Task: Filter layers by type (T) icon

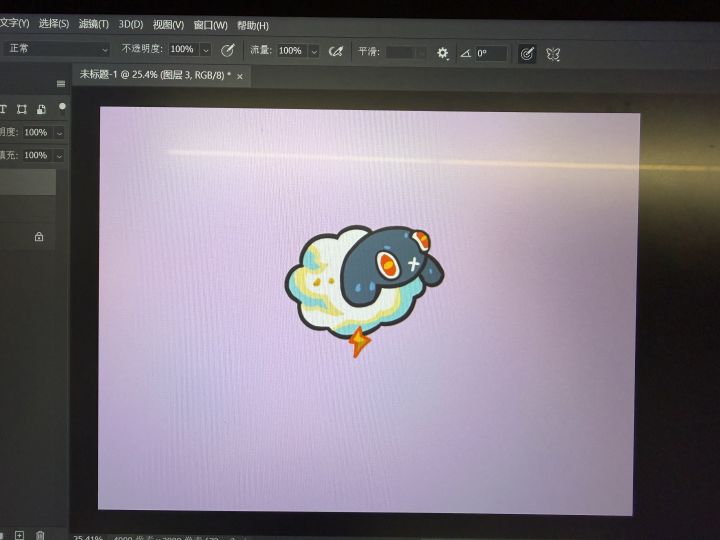Action: 3,109
